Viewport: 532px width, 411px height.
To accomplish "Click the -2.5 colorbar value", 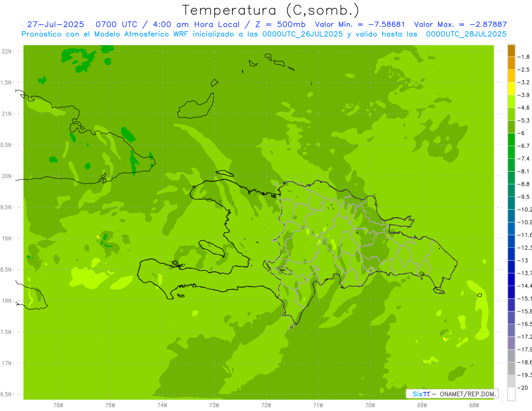I will [x=524, y=70].
